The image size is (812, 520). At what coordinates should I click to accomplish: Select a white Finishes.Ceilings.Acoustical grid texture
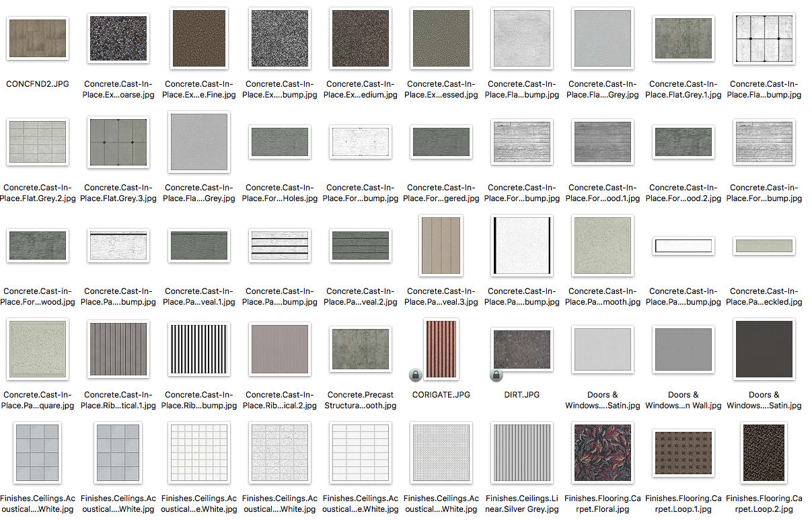38,453
